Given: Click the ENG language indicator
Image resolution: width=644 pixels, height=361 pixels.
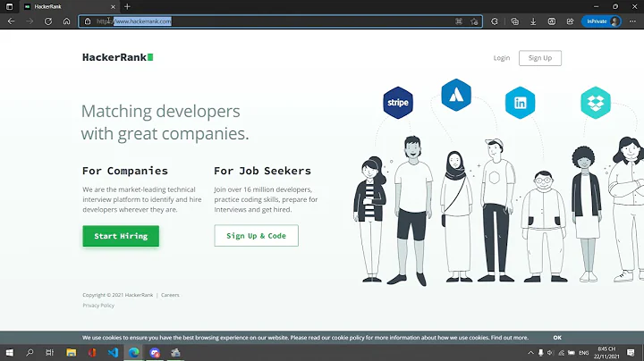Looking at the screenshot, I should pos(583,353).
